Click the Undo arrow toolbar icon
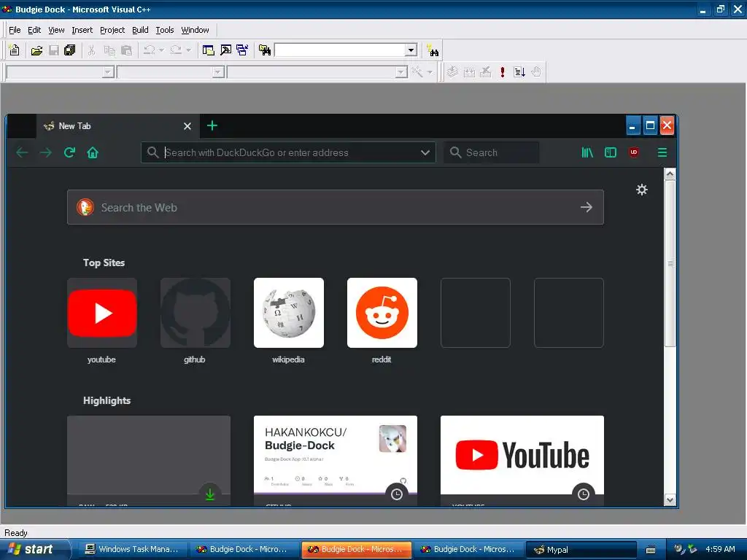This screenshot has width=747, height=560. coord(149,50)
